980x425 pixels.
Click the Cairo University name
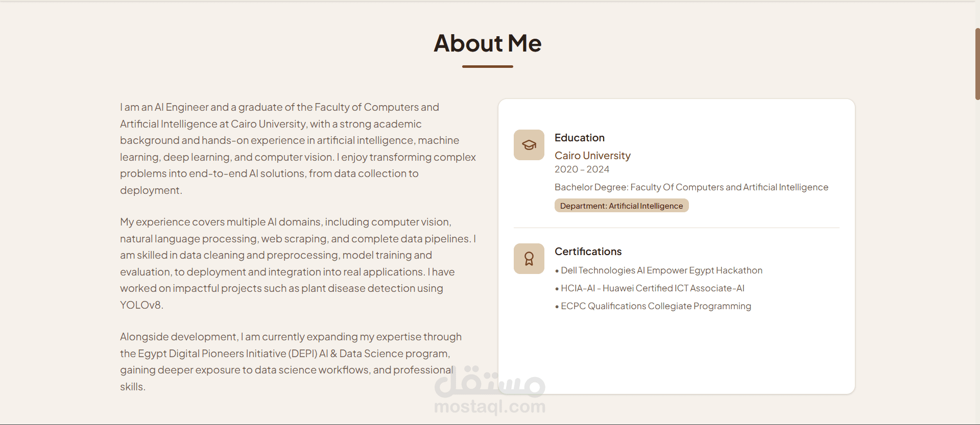[x=592, y=156]
